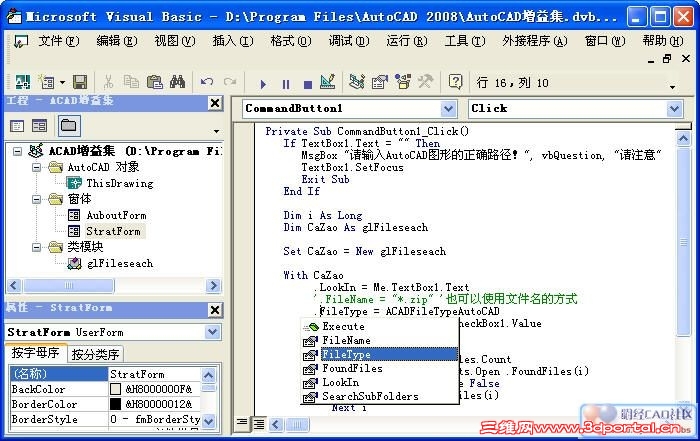Click View Code icon in project panel

17,126
